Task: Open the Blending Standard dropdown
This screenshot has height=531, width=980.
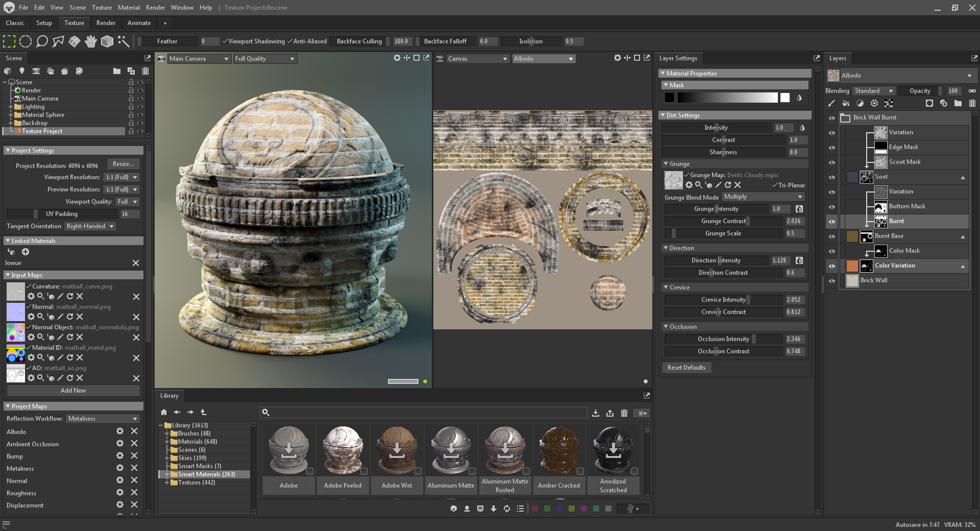Action: pyautogui.click(x=874, y=90)
